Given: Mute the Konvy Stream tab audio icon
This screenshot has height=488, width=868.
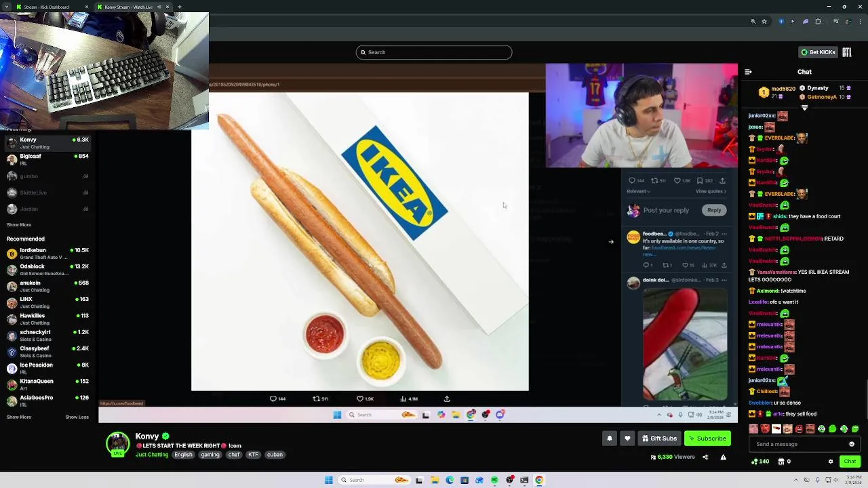Looking at the screenshot, I should pyautogui.click(x=159, y=7).
